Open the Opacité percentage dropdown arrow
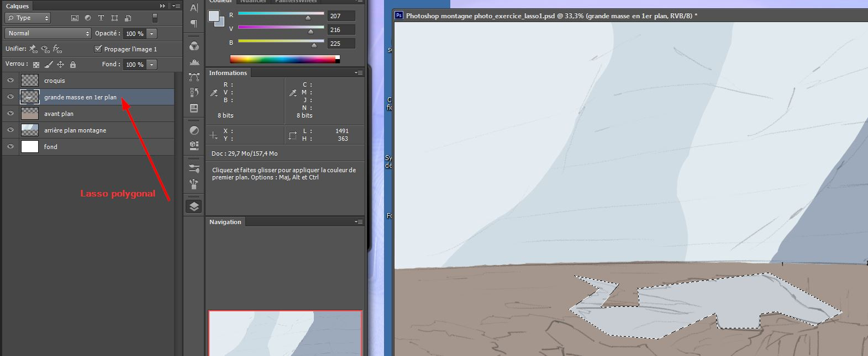 (x=152, y=34)
